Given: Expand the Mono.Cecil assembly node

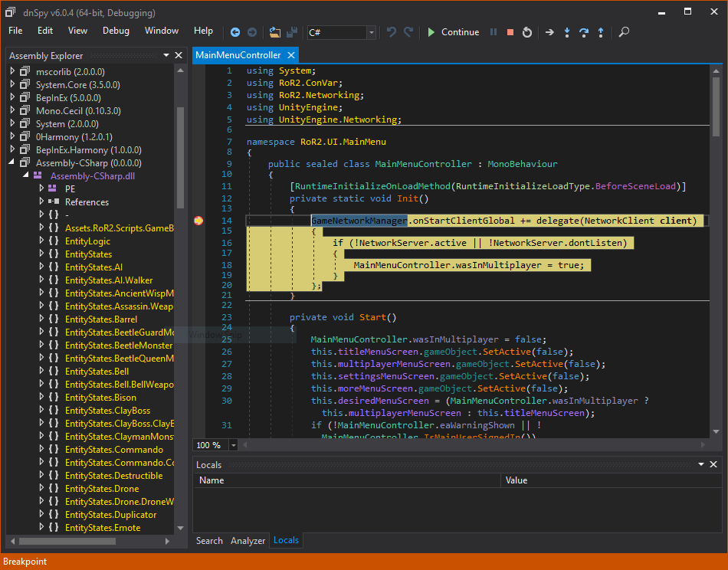Looking at the screenshot, I should pyautogui.click(x=12, y=110).
